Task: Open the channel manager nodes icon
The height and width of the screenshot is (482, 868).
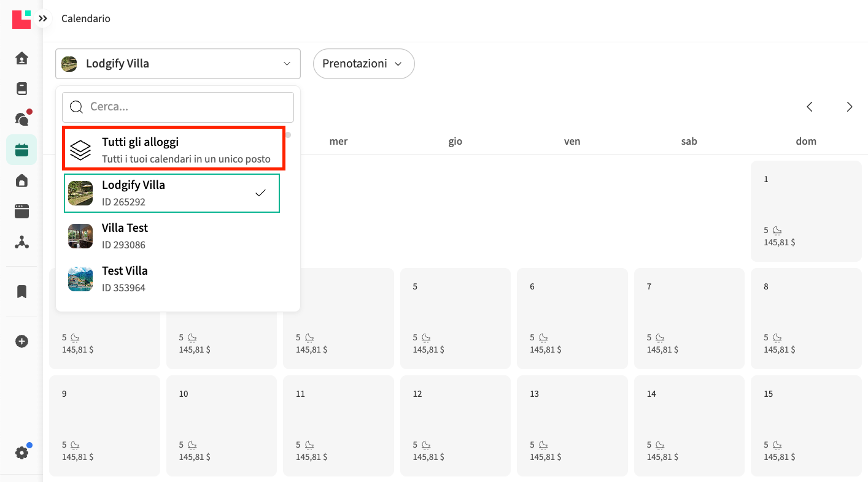Action: tap(21, 243)
